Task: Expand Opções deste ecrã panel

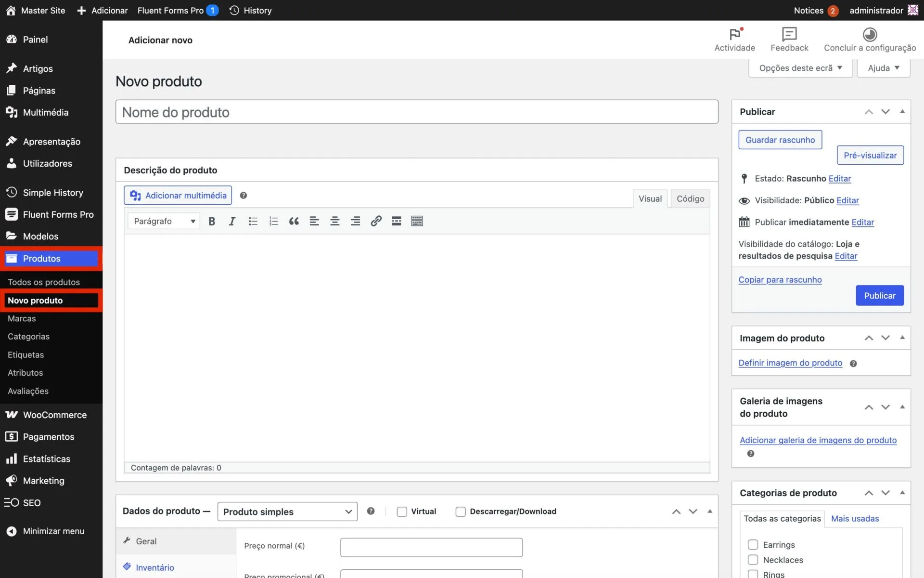Action: (800, 68)
